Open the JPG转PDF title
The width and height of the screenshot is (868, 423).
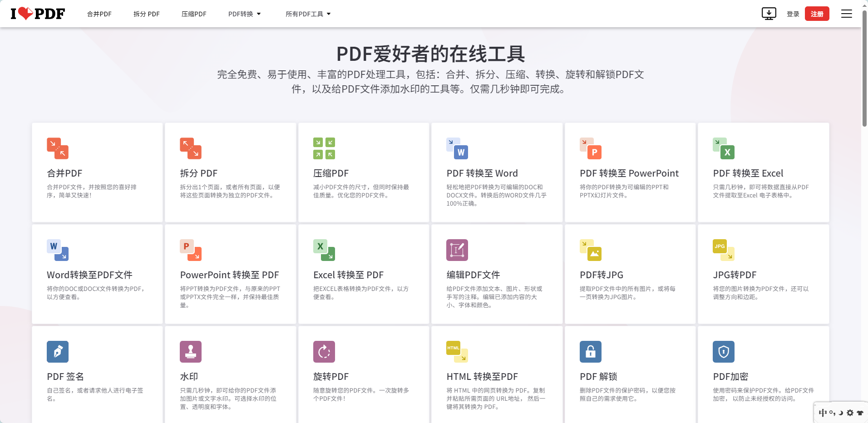coord(735,275)
